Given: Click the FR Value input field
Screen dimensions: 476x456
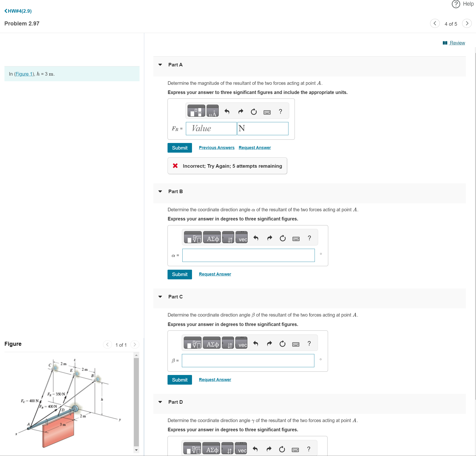Looking at the screenshot, I should pos(211,128).
